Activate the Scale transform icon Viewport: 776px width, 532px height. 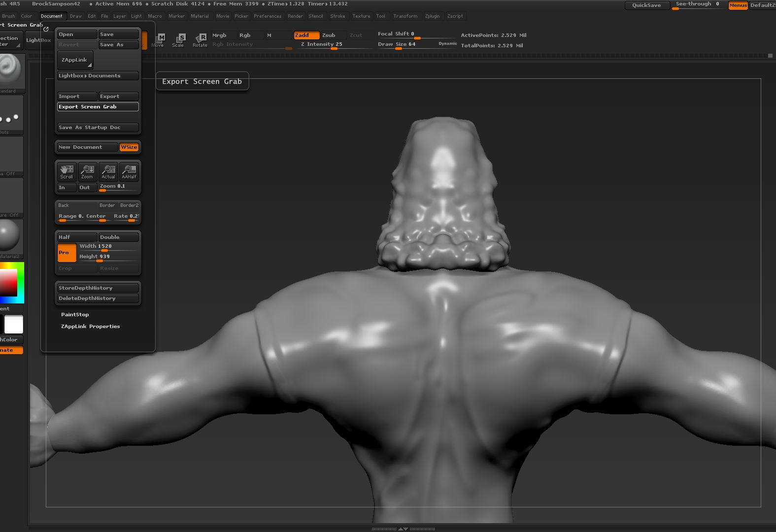[x=178, y=40]
